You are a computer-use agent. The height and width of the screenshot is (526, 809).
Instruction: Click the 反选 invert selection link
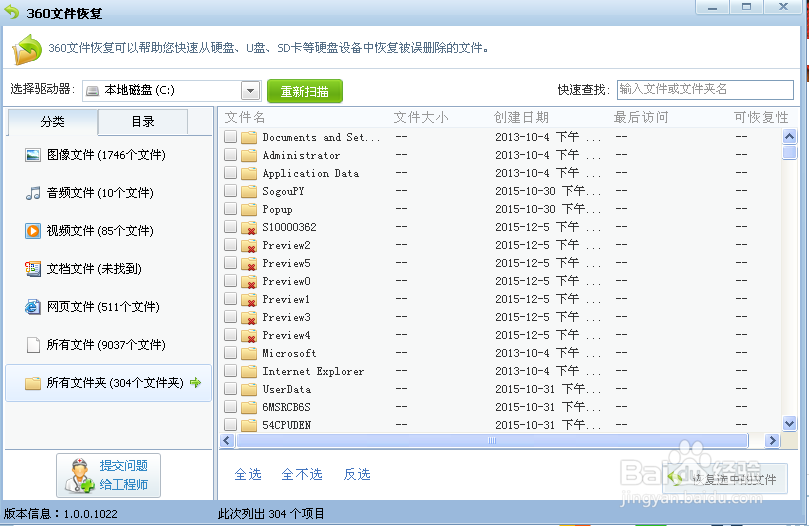(x=357, y=474)
